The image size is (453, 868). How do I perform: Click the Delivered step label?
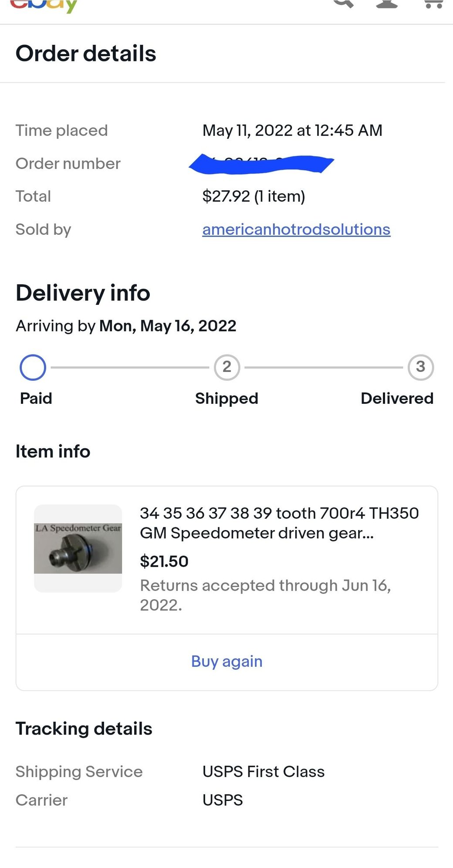(x=397, y=399)
